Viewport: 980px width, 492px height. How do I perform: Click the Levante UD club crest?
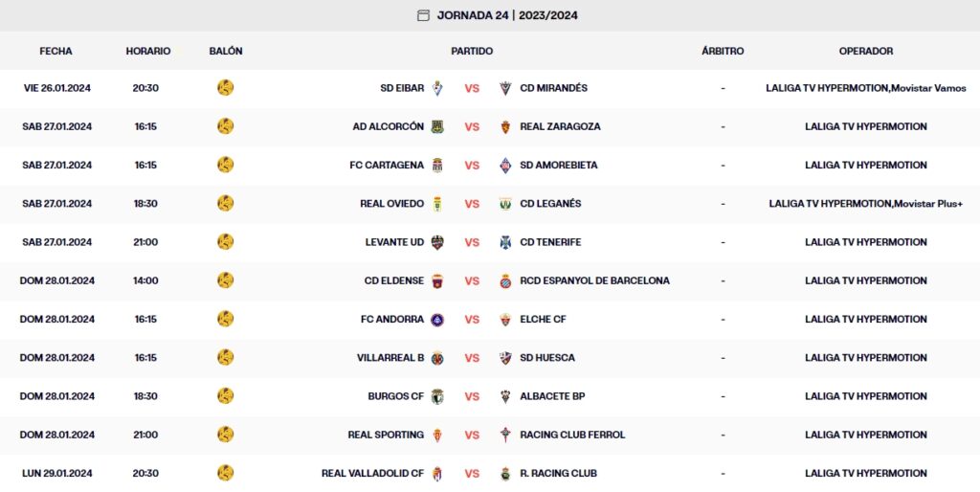tap(437, 242)
